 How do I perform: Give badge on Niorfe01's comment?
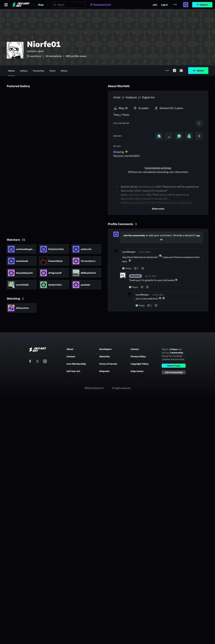[147, 287]
